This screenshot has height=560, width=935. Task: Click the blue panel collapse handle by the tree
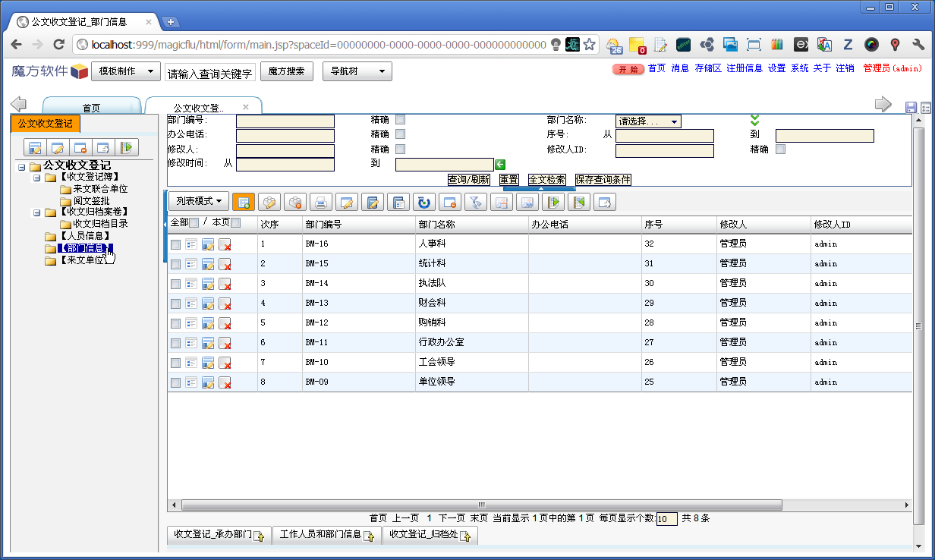165,225
